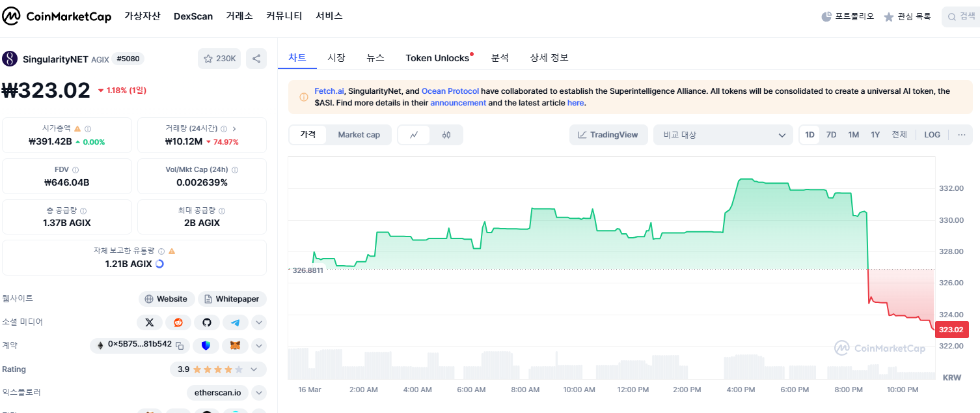Open the 서비스 menu
Image resolution: width=980 pixels, height=413 pixels.
pos(329,16)
